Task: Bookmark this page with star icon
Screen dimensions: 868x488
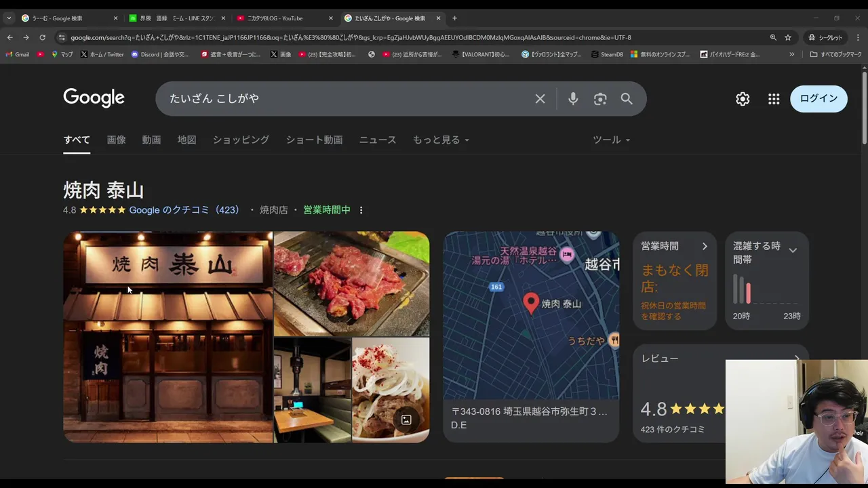Action: pos(788,37)
